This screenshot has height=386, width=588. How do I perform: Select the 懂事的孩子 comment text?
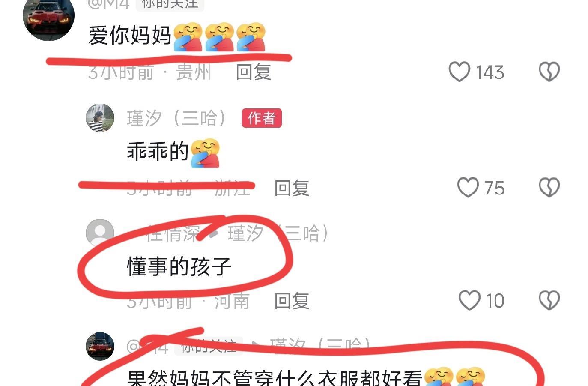[179, 266]
